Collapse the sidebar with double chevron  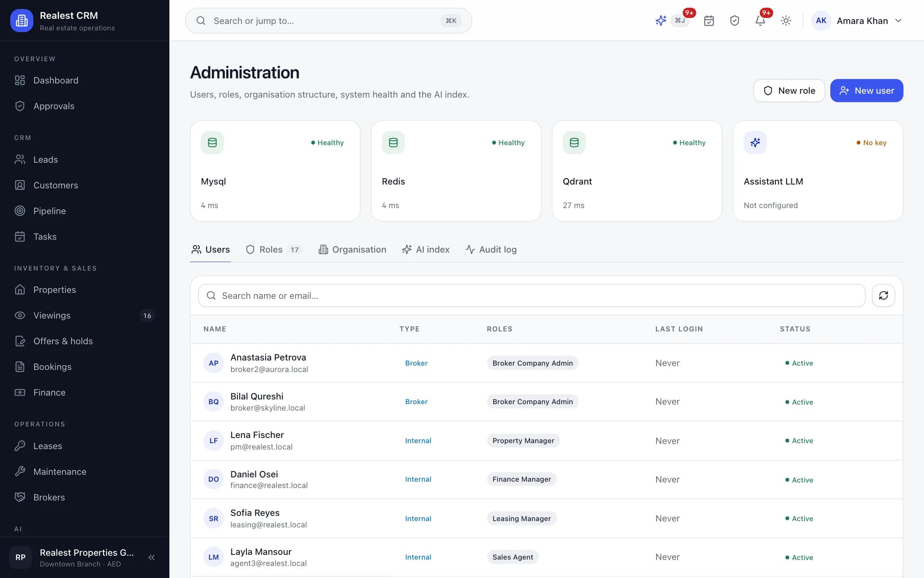[x=151, y=557]
